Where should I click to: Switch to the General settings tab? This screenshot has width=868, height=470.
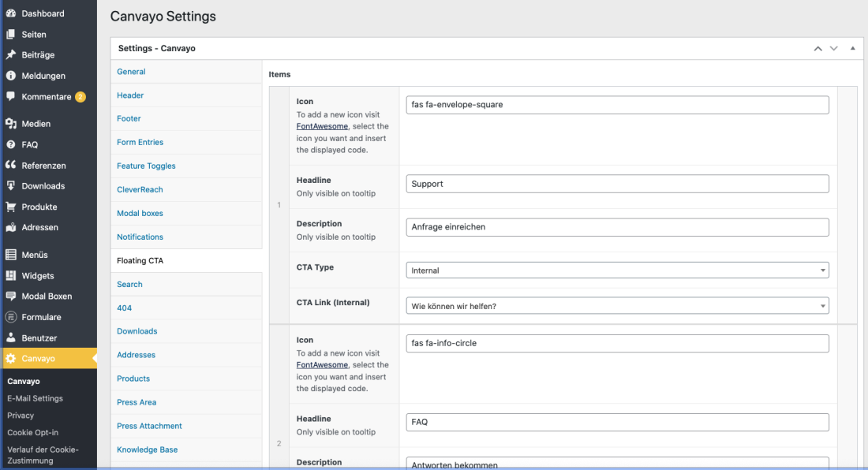[131, 71]
